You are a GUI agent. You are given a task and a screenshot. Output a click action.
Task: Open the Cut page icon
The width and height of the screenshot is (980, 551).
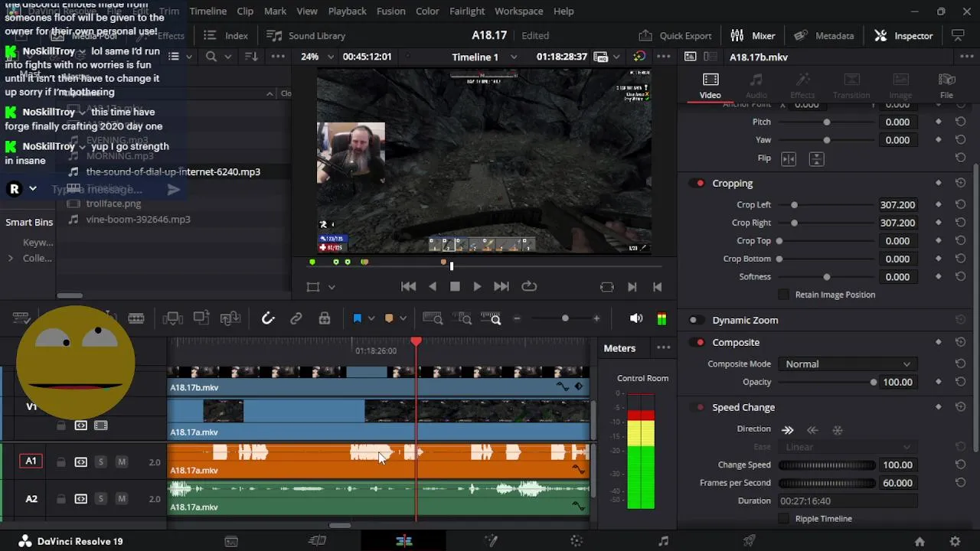click(x=317, y=541)
